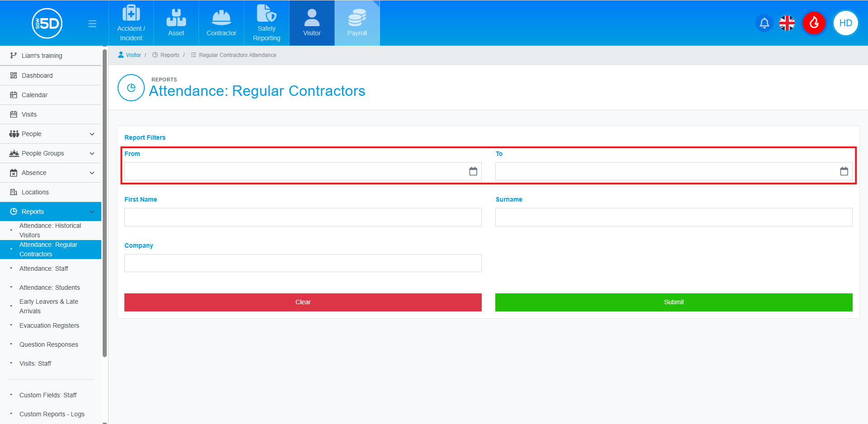The width and height of the screenshot is (868, 424).
Task: Focus the Surname input
Action: point(674,217)
